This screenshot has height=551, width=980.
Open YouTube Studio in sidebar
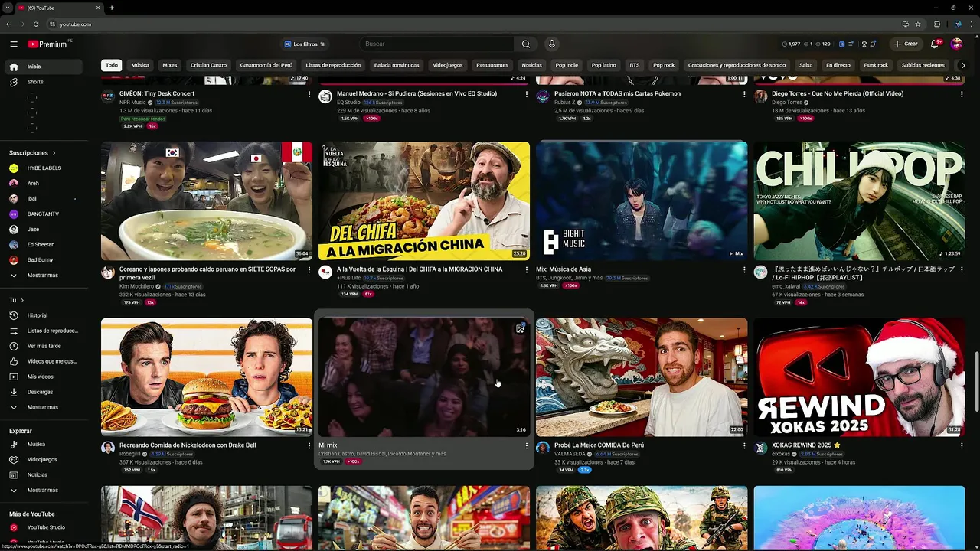click(44, 527)
